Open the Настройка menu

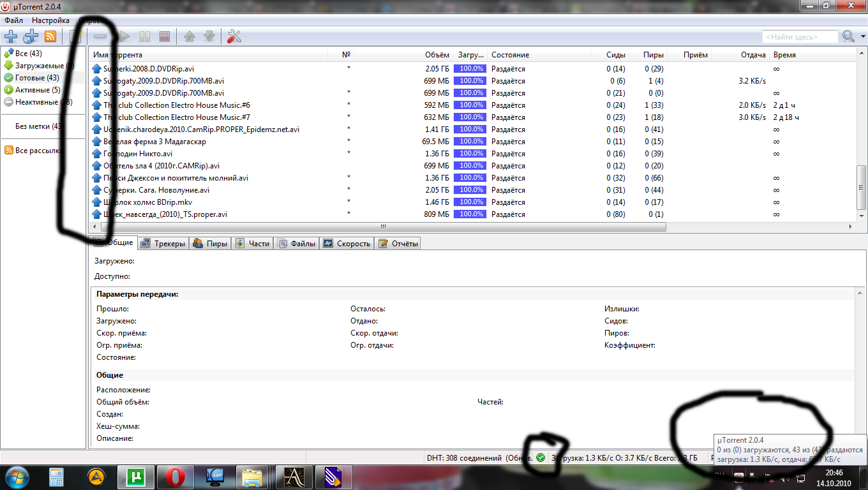50,20
